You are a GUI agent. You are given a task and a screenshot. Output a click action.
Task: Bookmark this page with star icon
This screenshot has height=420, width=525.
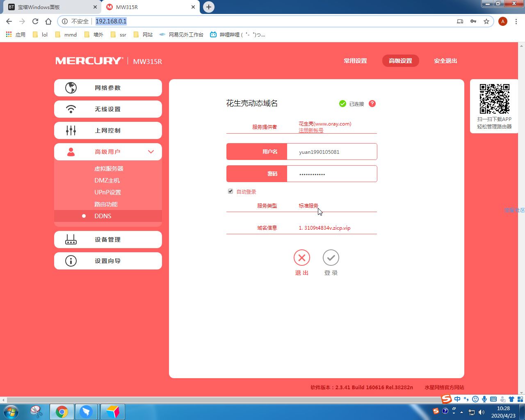486,21
